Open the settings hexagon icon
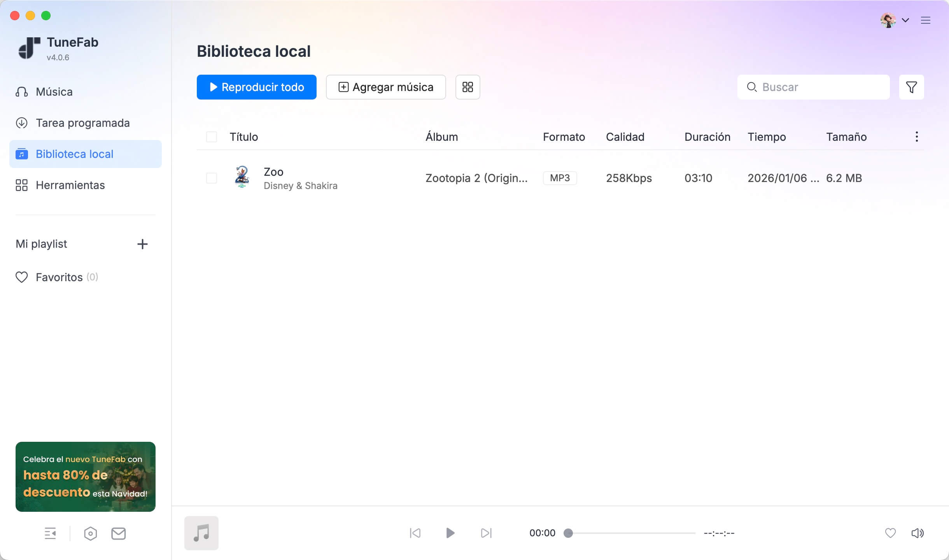Screen dimensions: 949x560 [90, 534]
